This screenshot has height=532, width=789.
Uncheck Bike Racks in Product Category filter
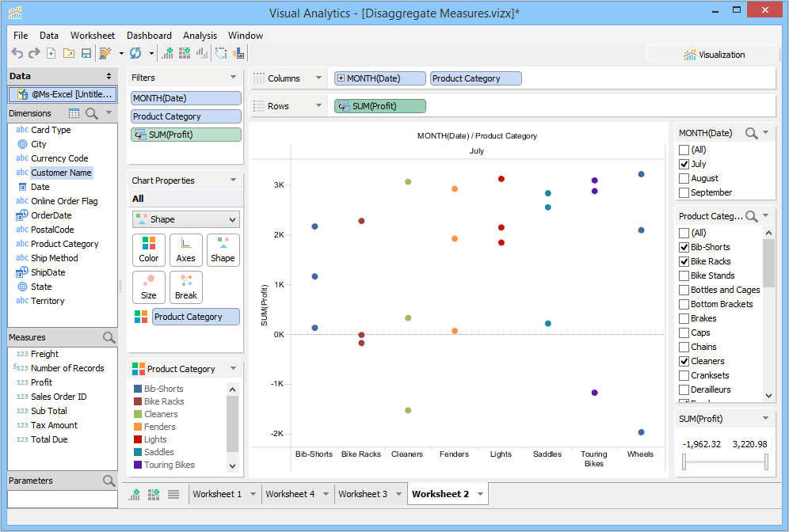684,261
